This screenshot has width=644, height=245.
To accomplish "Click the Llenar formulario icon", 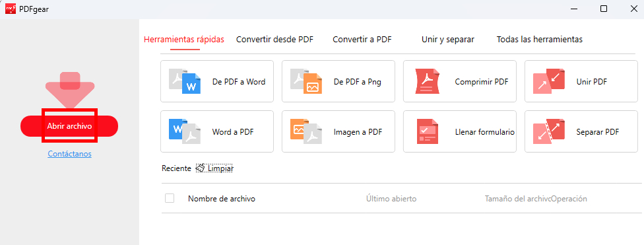I will pyautogui.click(x=428, y=131).
